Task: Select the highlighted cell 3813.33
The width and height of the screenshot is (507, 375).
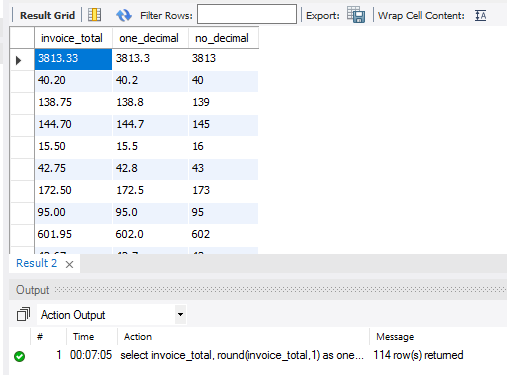Action: tap(73, 59)
